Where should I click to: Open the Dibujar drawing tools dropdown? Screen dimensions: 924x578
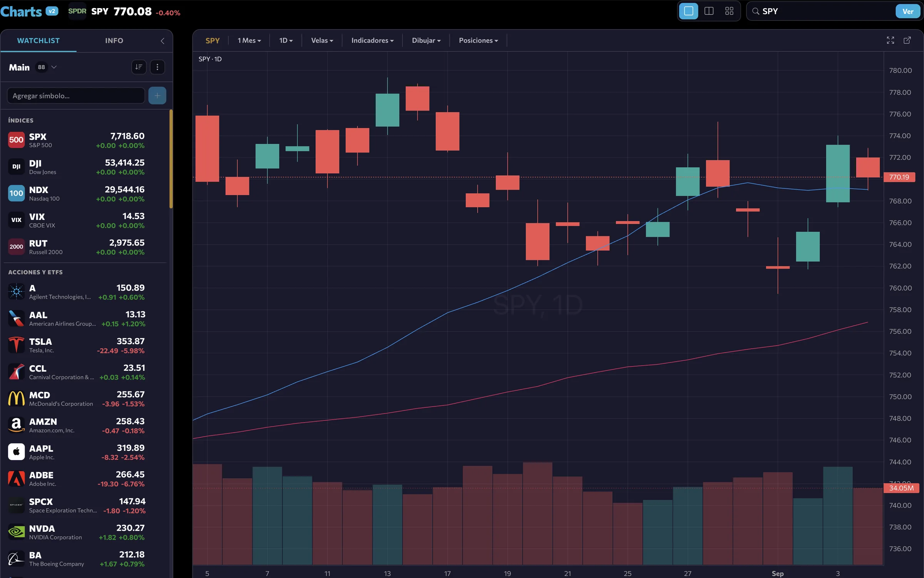(426, 40)
